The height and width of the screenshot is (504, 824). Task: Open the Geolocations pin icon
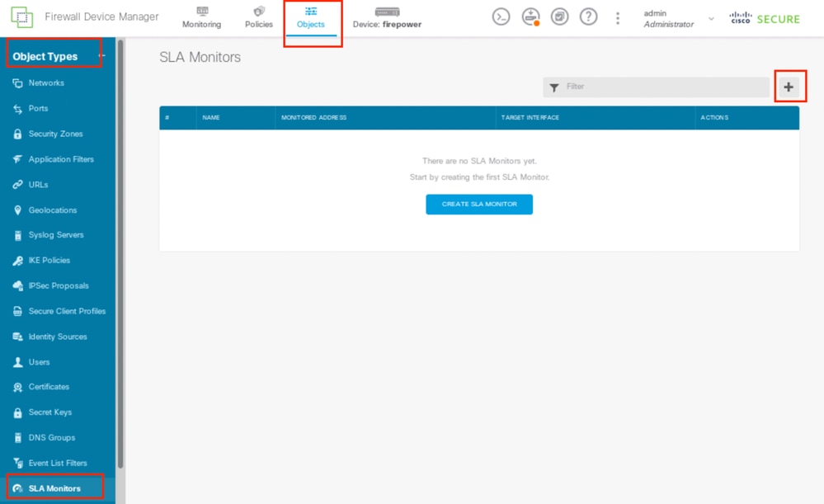[18, 210]
